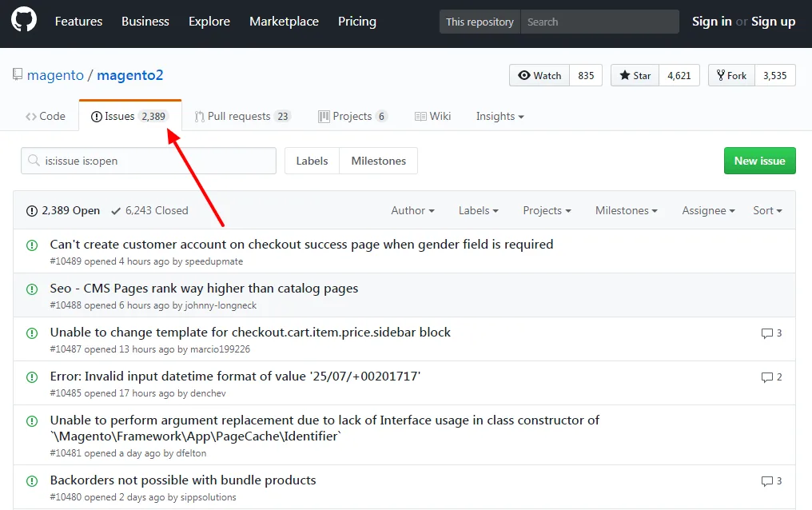Open Marketplace in top navigation
The height and width of the screenshot is (510, 812).
pos(284,22)
